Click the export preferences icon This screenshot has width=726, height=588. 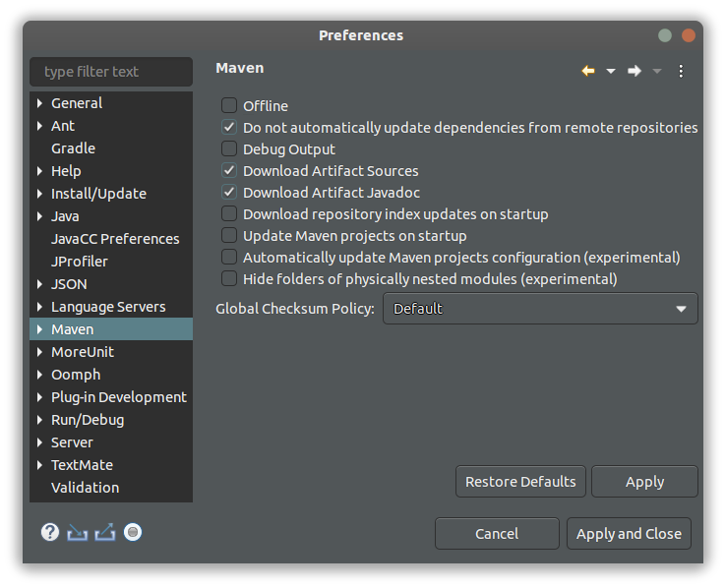click(x=105, y=533)
